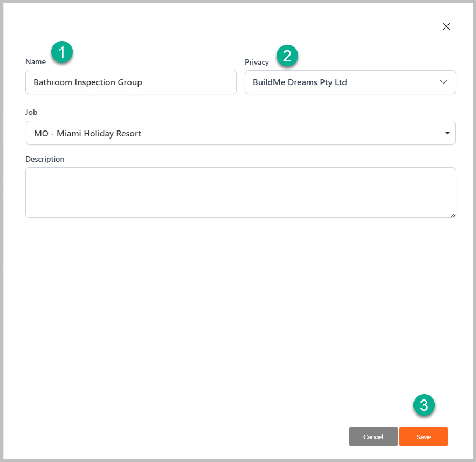Viewport: 476px width, 462px height.
Task: Click the MO - Miami Holiday Resort value
Action: [87, 133]
